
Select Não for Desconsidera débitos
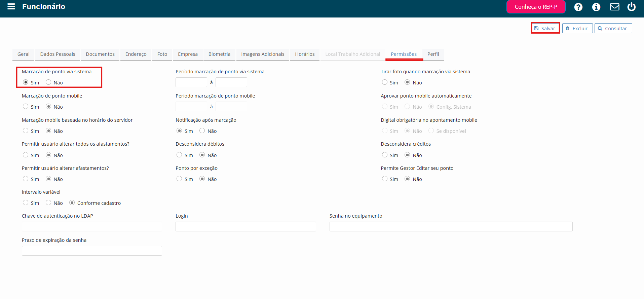tap(202, 155)
